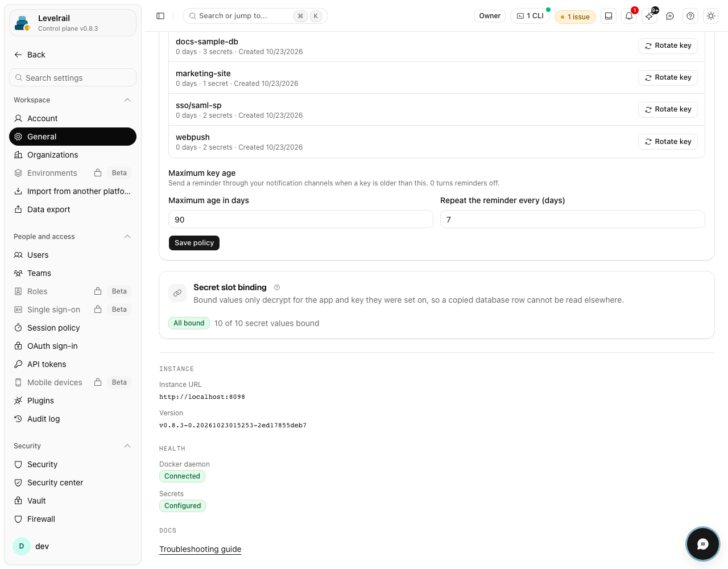Switch theme with the sun icon
This screenshot has height=569, width=728.
pyautogui.click(x=711, y=16)
